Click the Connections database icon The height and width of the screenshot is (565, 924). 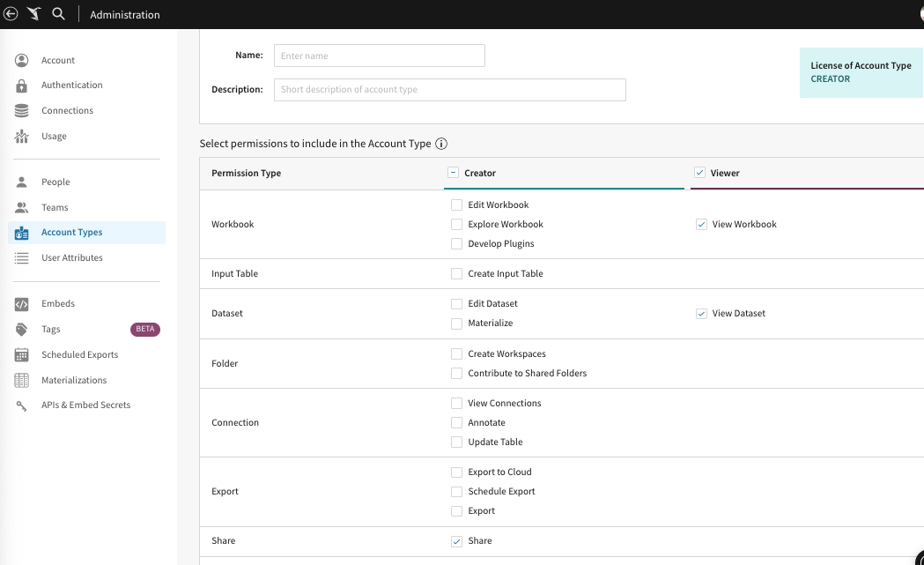(21, 111)
